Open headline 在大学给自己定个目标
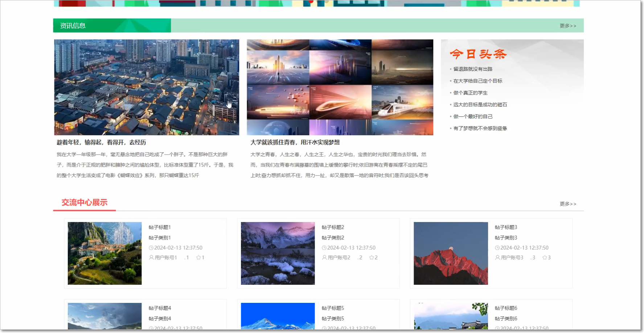This screenshot has width=644, height=333. [478, 81]
